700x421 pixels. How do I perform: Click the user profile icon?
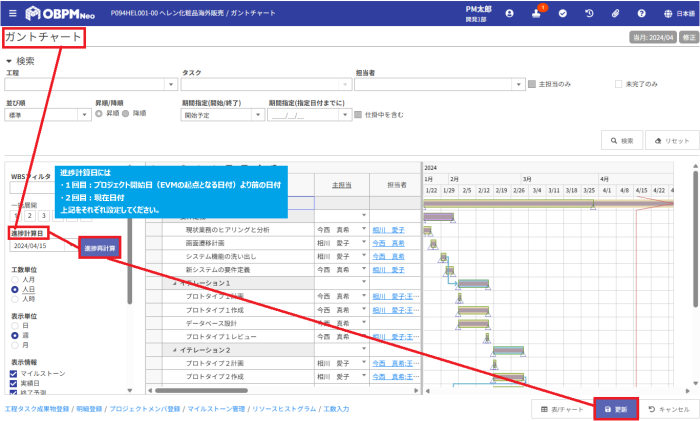point(509,14)
